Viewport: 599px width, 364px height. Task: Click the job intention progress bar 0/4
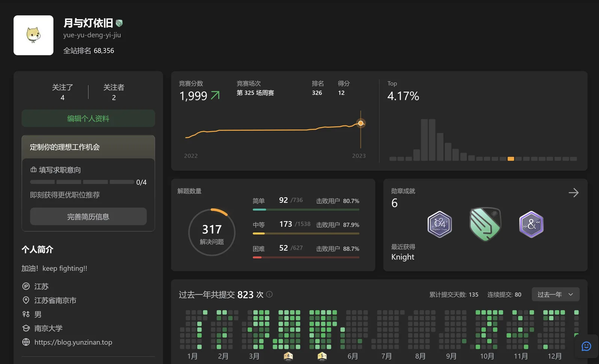coord(82,182)
